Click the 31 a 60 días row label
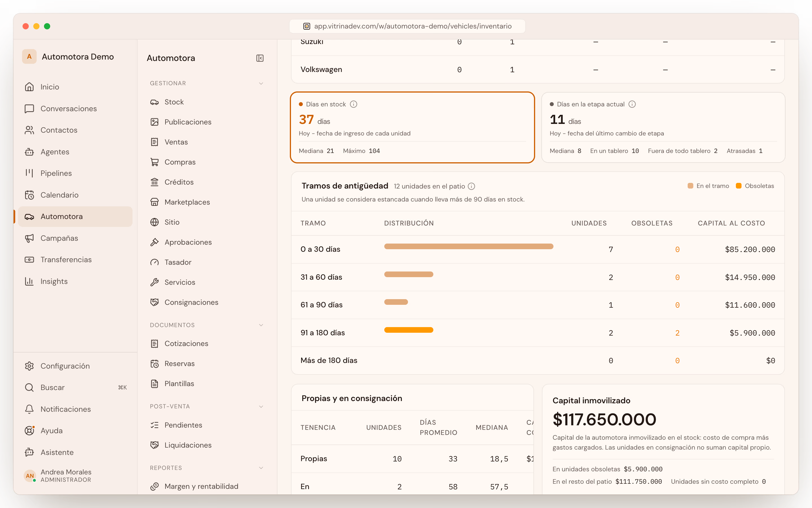The height and width of the screenshot is (508, 812). [x=321, y=277]
